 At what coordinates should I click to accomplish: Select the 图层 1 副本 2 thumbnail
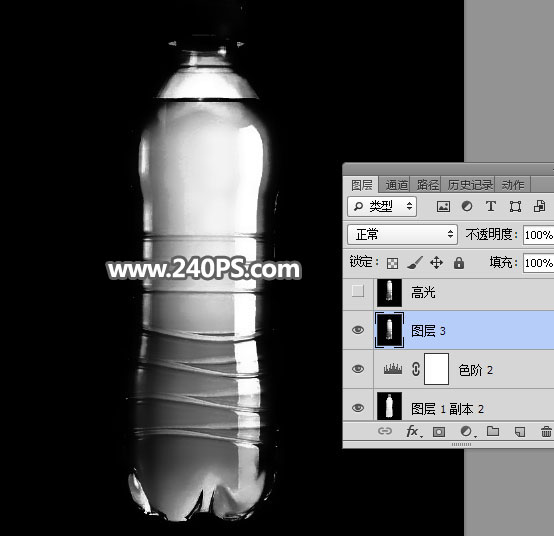[x=389, y=406]
